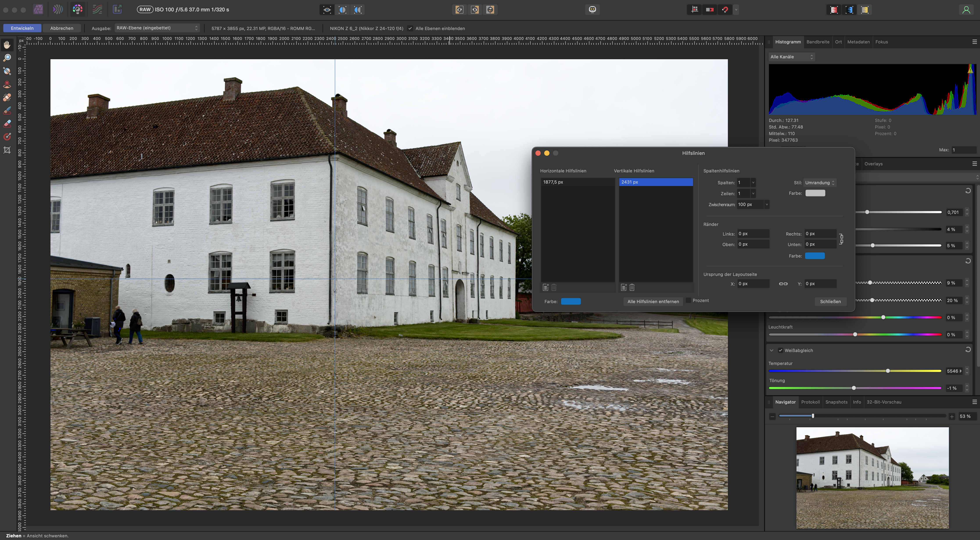Switch to the Develop persona

(78, 9)
